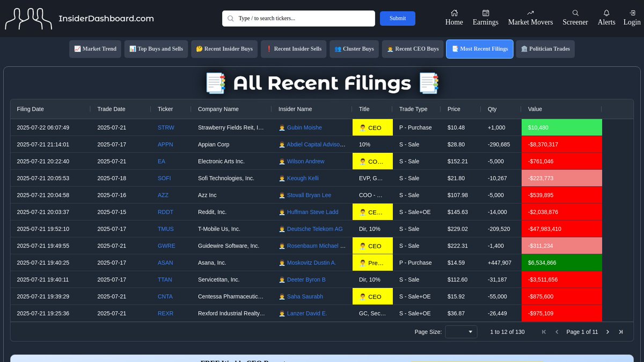The height and width of the screenshot is (362, 644).
Task: Open the Moskovitz Dustin A. insider link
Action: point(311,263)
